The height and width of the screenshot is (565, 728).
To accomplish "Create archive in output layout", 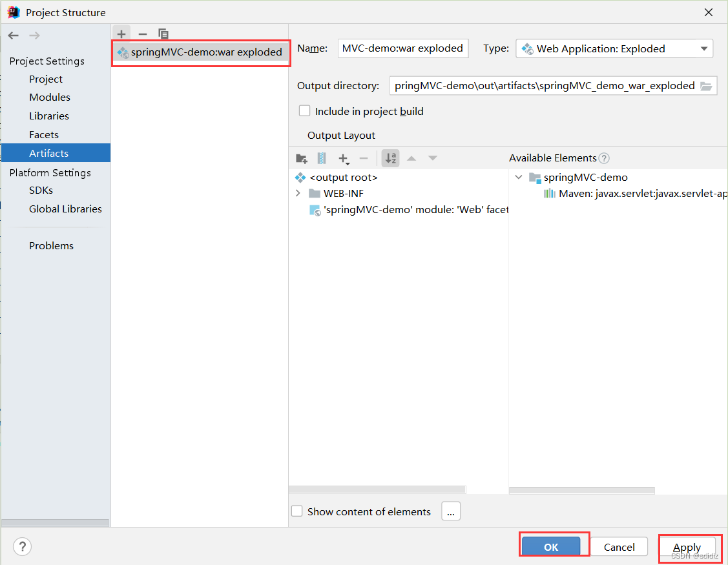I will pyautogui.click(x=321, y=159).
